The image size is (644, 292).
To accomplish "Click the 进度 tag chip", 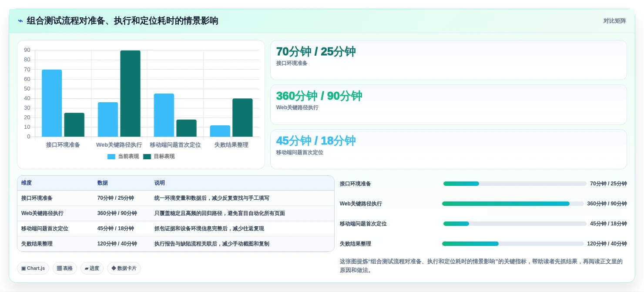I will 92,268.
